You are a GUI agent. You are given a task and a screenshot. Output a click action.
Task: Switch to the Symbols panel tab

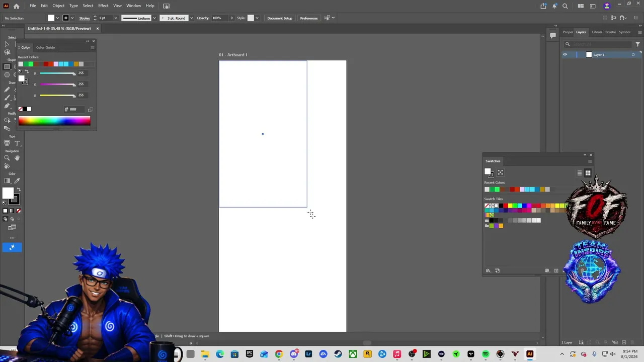click(x=624, y=32)
